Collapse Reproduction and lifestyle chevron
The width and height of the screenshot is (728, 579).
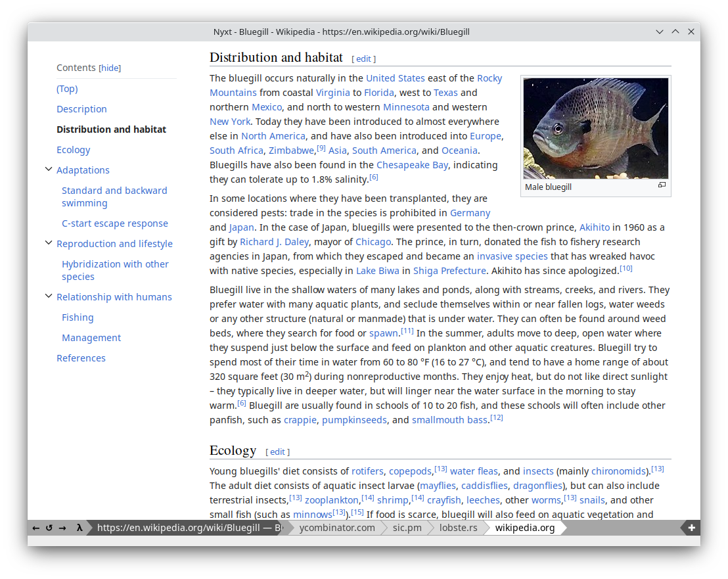(48, 243)
